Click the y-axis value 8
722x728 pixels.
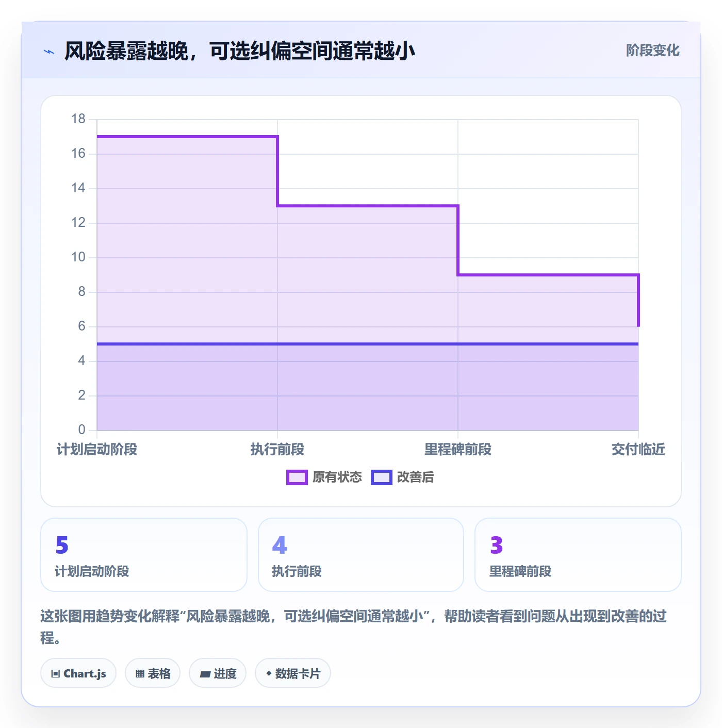(82, 292)
